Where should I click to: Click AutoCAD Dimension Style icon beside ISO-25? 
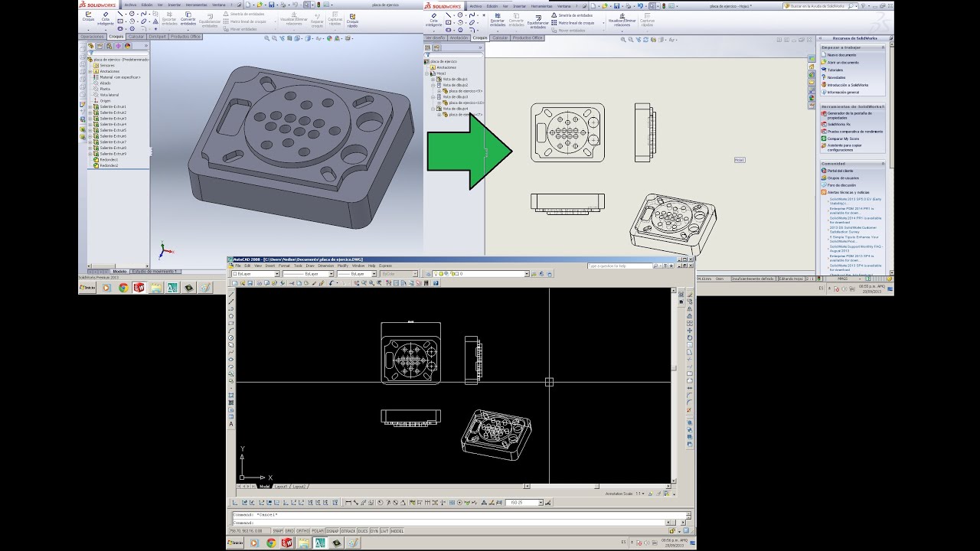[x=547, y=502]
